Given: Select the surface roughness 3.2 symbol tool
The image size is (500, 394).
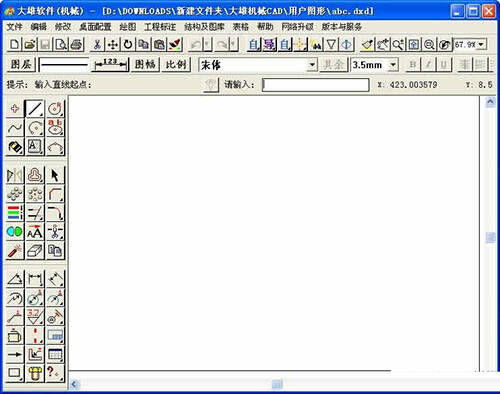Looking at the screenshot, I should click(35, 317).
